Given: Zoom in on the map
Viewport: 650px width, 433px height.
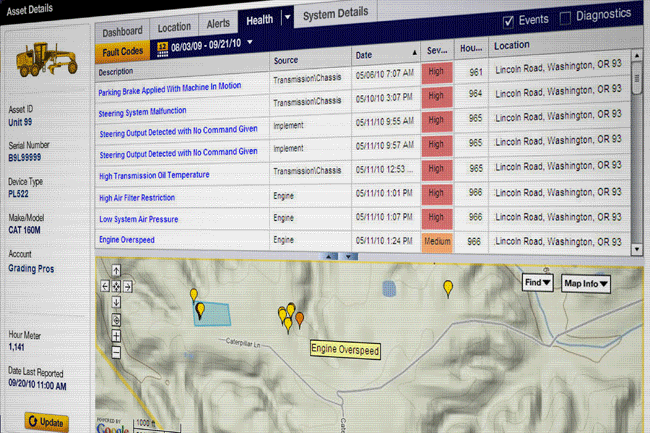Looking at the screenshot, I should pyautogui.click(x=117, y=337).
